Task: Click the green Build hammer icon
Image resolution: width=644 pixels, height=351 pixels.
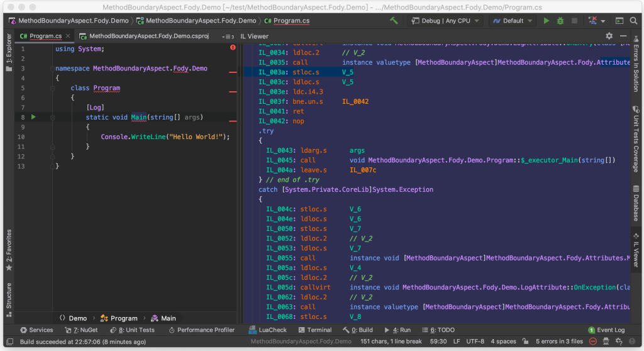Action: pyautogui.click(x=394, y=21)
